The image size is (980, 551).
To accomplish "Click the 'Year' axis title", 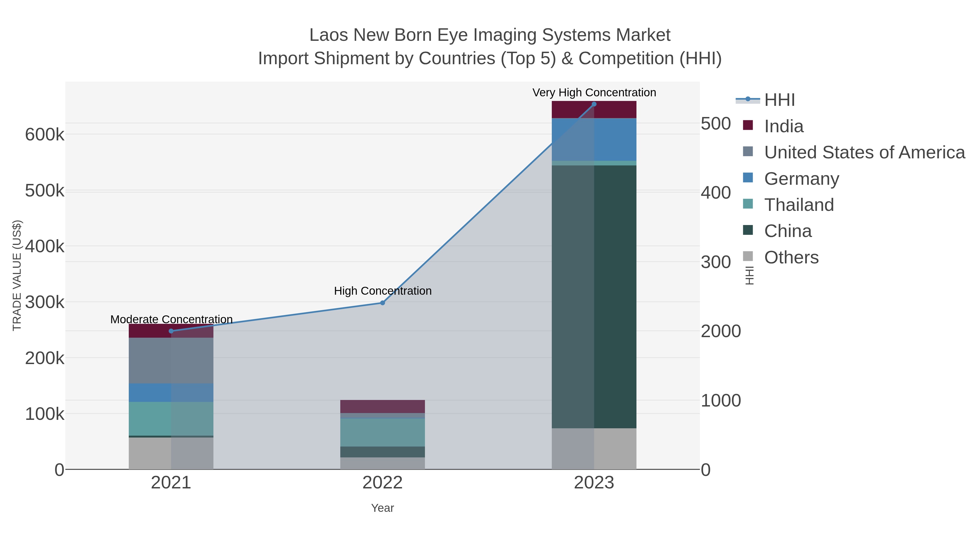I will coord(383,508).
